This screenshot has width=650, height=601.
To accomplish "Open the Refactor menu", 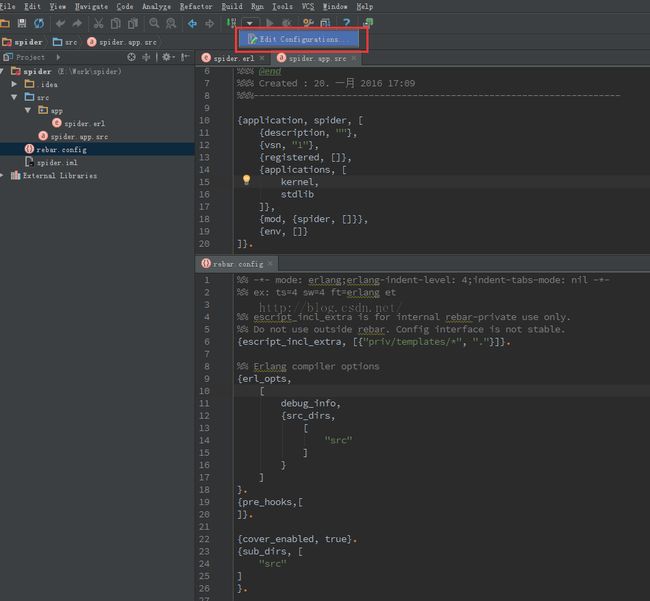I will tap(196, 6).
